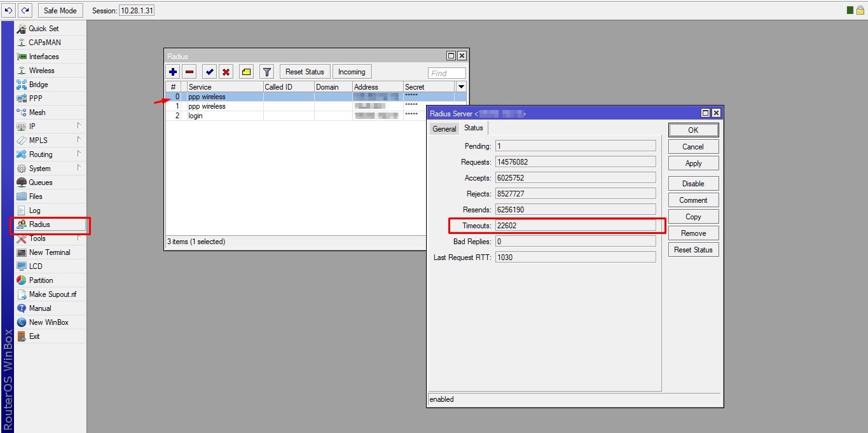The image size is (868, 433).
Task: Switch to the General tab
Action: (x=444, y=128)
